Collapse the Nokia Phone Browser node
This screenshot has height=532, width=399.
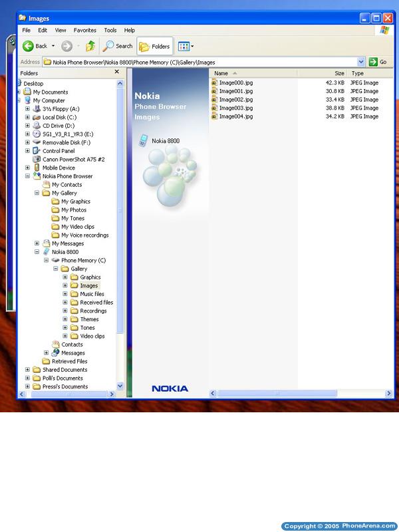pos(27,176)
